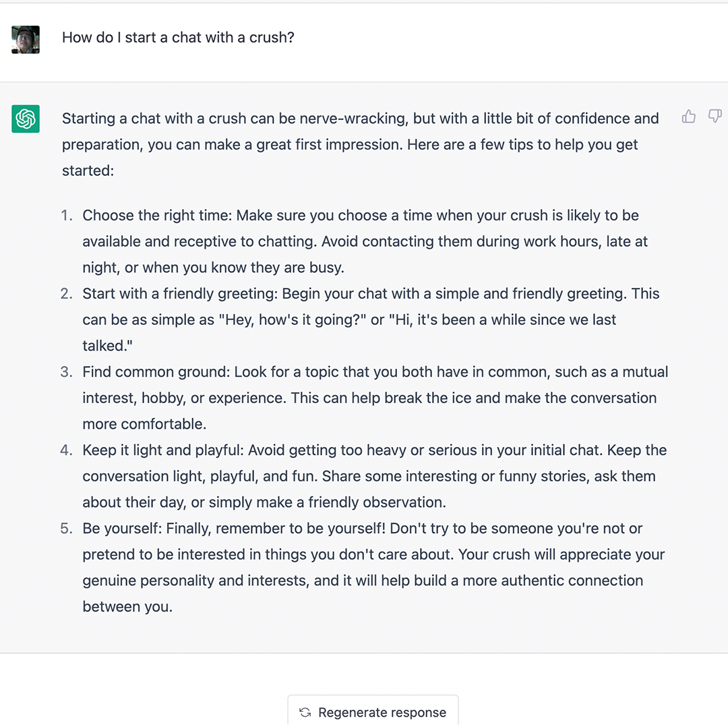
Task: Click the list number 2 marker
Action: pyautogui.click(x=66, y=294)
